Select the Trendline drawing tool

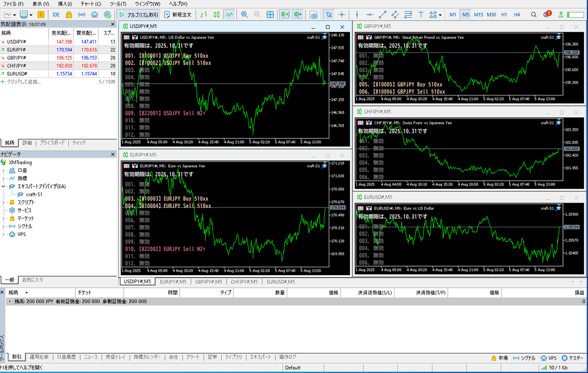tap(383, 15)
